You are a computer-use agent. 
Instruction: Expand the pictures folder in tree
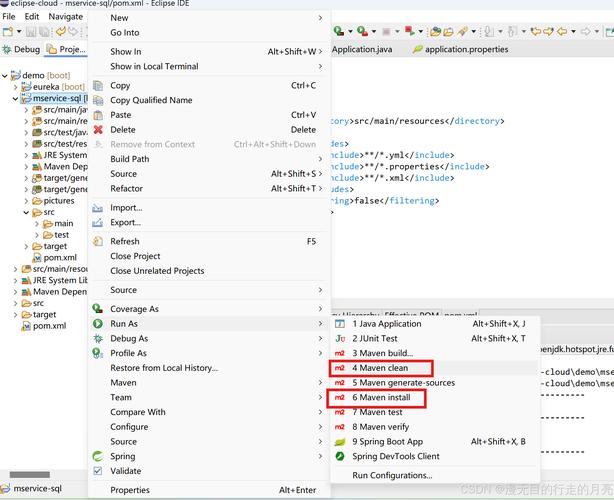pos(26,201)
